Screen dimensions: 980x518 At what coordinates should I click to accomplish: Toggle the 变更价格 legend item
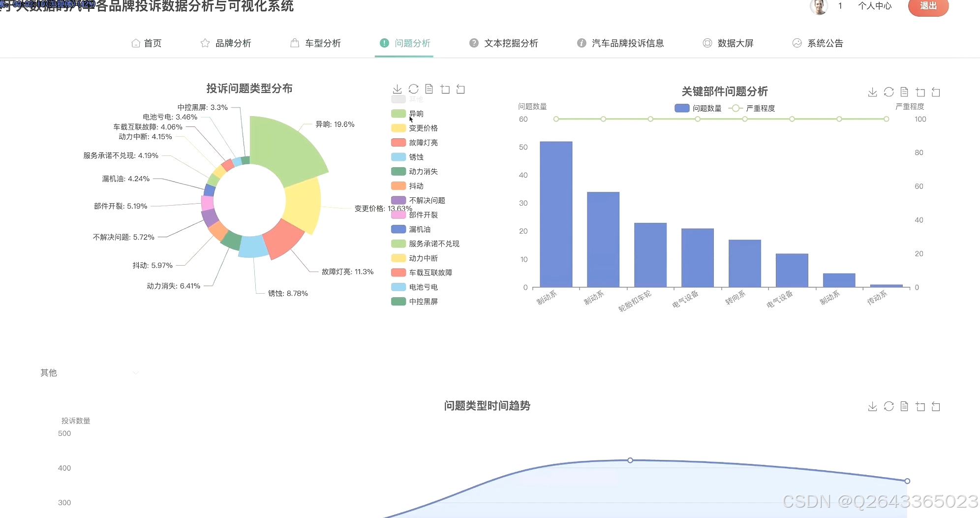(414, 128)
